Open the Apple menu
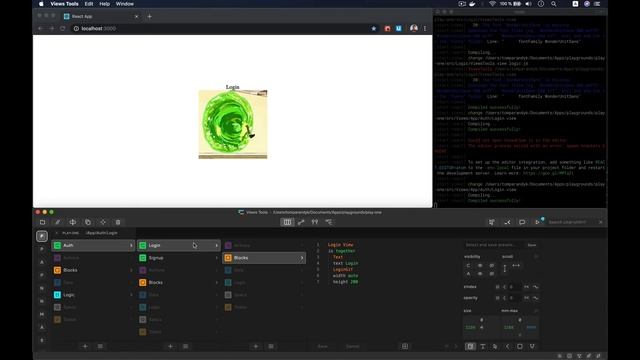Image resolution: width=640 pixels, height=360 pixels. point(41,4)
